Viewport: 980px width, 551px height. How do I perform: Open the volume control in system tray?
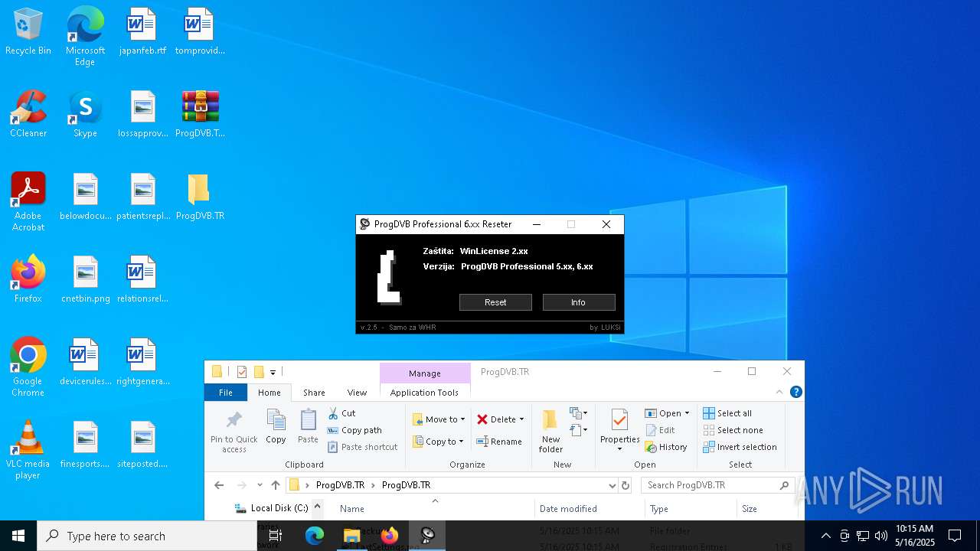pos(881,536)
